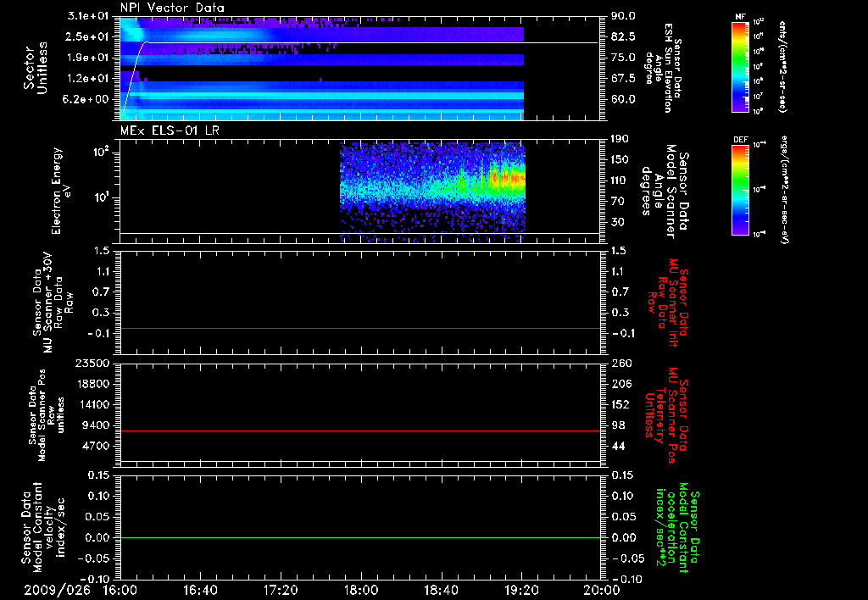This screenshot has width=868, height=600.
Task: Click the 67.5 degree tick label
Action: [623, 79]
